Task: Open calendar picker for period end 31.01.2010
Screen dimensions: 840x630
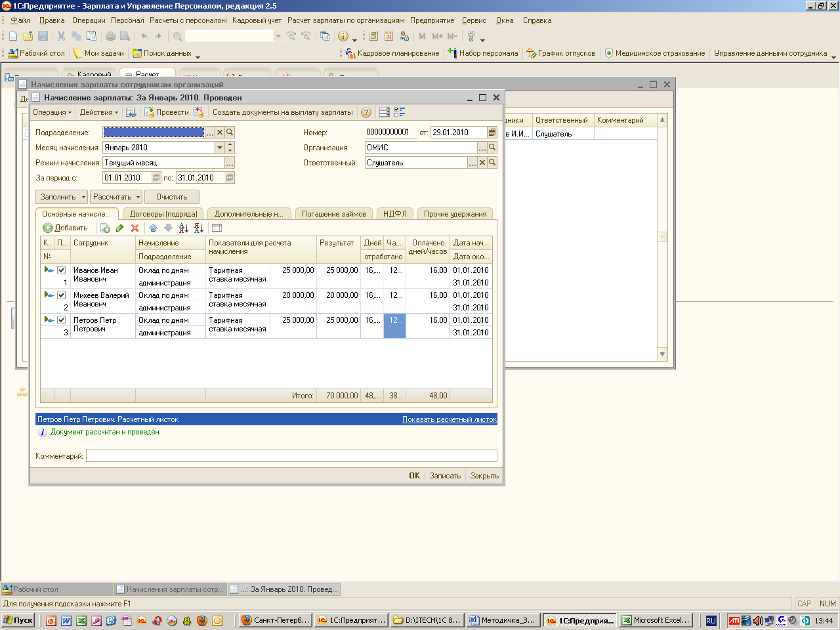Action: pos(230,178)
